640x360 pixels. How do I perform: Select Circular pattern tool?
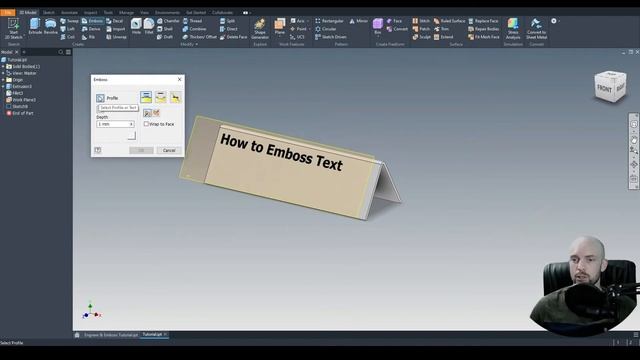[x=326, y=29]
